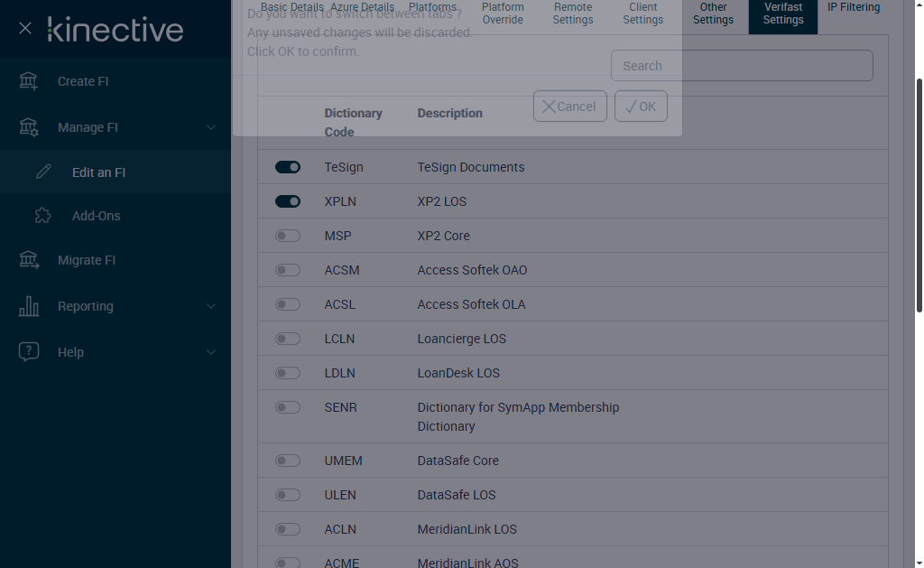924x568 pixels.
Task: Enable the SENR SymApp Membership switch
Action: pyautogui.click(x=288, y=407)
